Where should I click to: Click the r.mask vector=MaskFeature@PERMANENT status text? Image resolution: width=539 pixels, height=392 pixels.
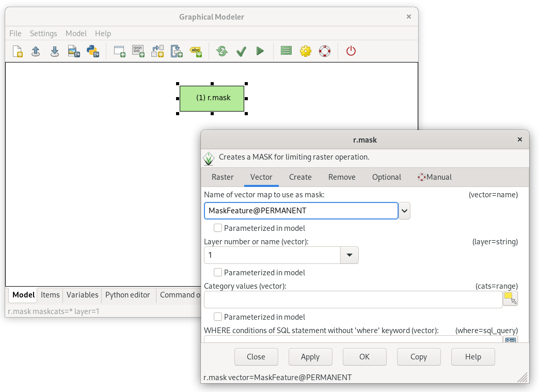pos(277,378)
